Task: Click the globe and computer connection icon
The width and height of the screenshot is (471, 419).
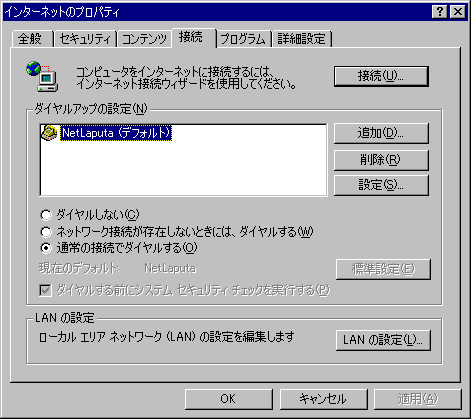Action: click(42, 76)
